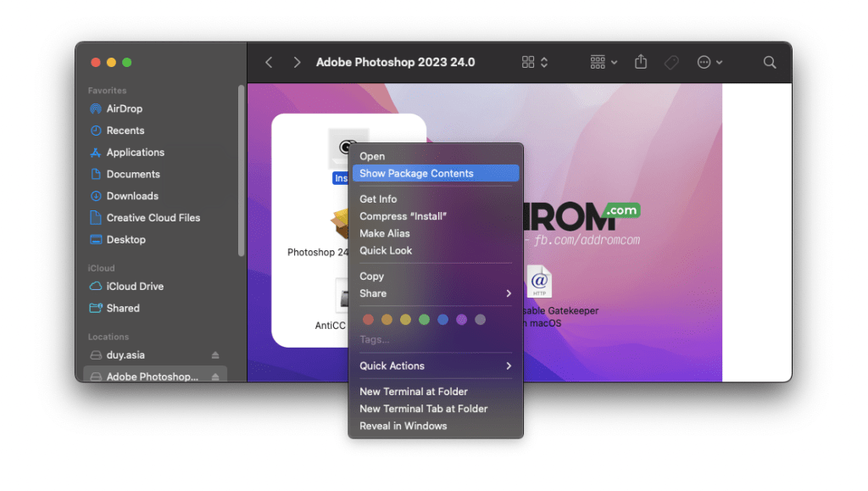This screenshot has height=491, width=868.
Task: Apply the green tag color
Action: point(424,320)
